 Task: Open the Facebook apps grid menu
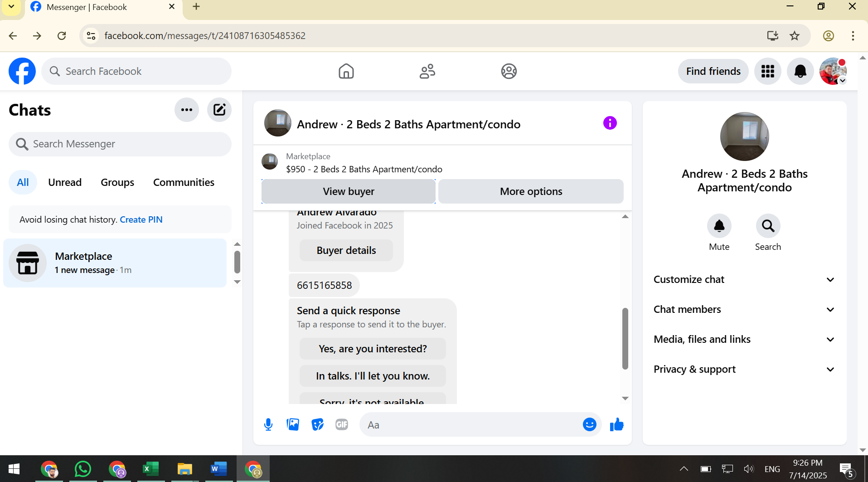point(767,71)
